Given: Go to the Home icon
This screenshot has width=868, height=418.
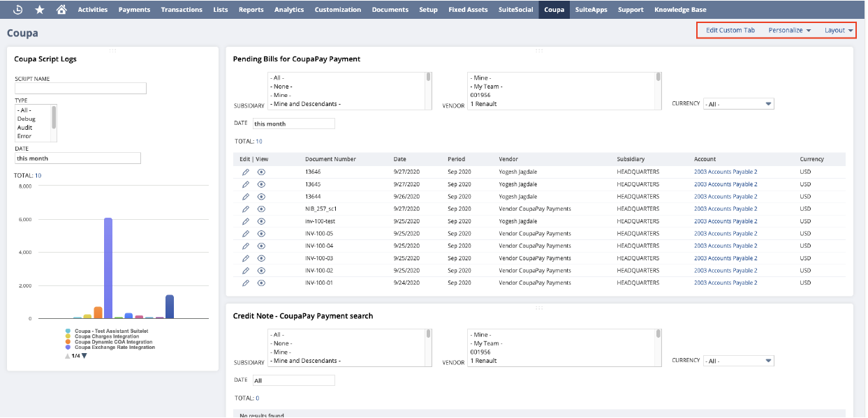Looking at the screenshot, I should (x=61, y=10).
